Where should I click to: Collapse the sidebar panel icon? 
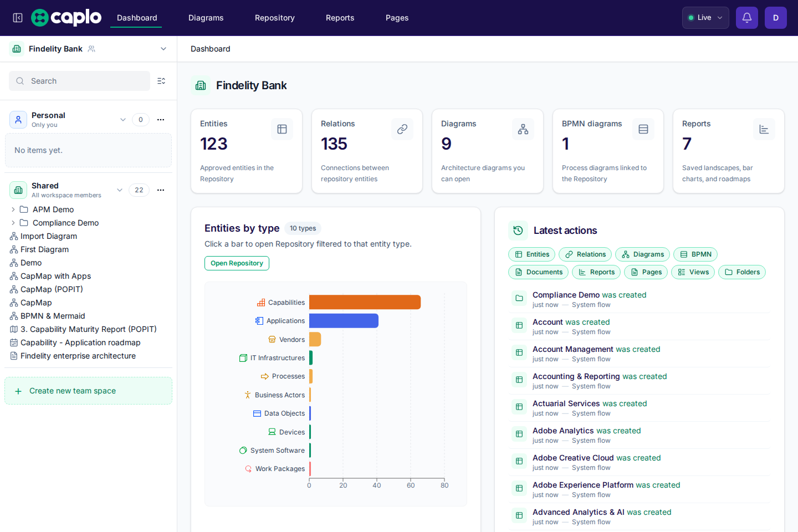tap(18, 18)
